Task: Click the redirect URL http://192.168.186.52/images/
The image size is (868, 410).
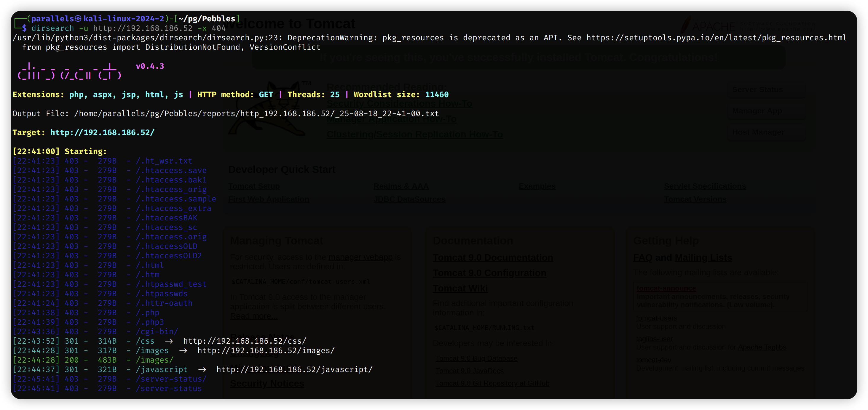Action: [266, 350]
